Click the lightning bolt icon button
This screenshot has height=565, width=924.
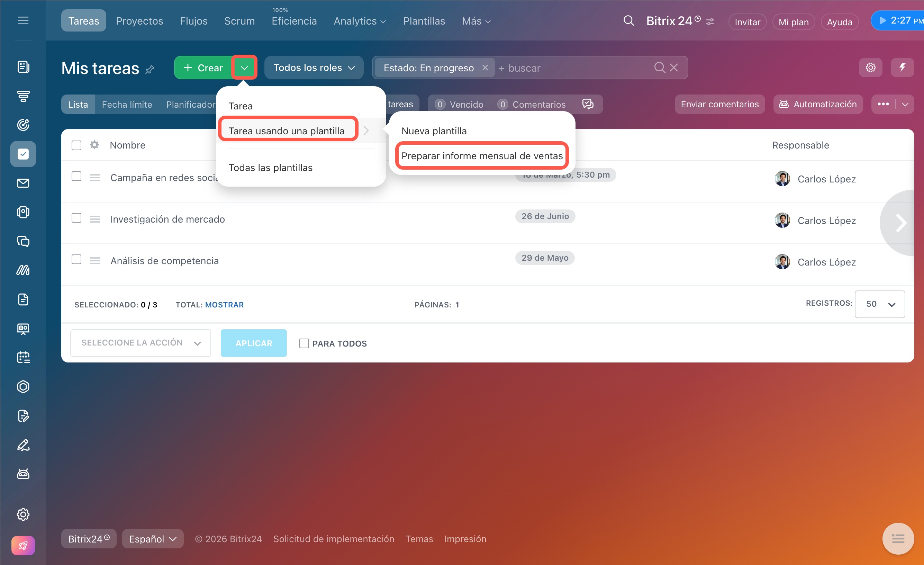tap(902, 68)
